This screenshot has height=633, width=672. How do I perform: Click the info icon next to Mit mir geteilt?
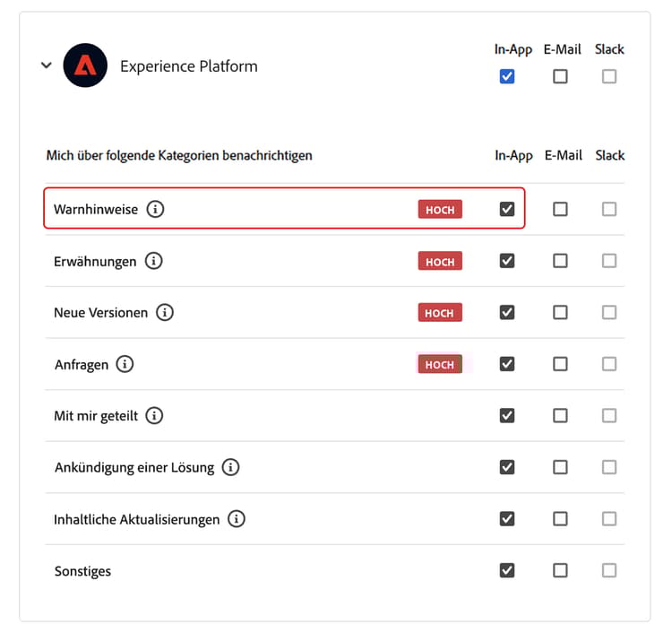click(x=154, y=416)
